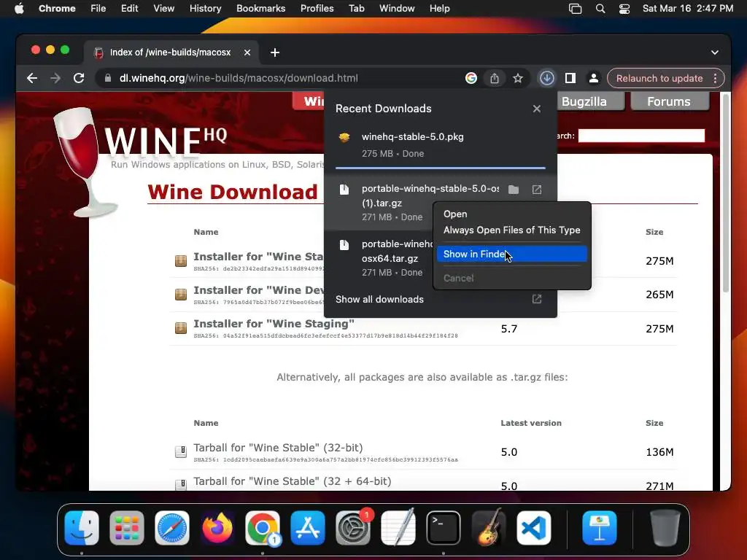Click Installer for "Wine Staging" link

pyautogui.click(x=274, y=324)
